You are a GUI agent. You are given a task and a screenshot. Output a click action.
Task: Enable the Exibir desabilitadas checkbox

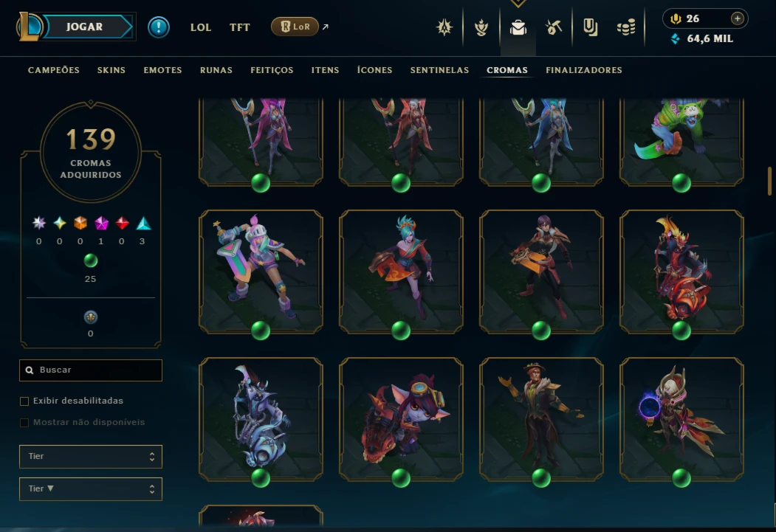click(x=24, y=401)
